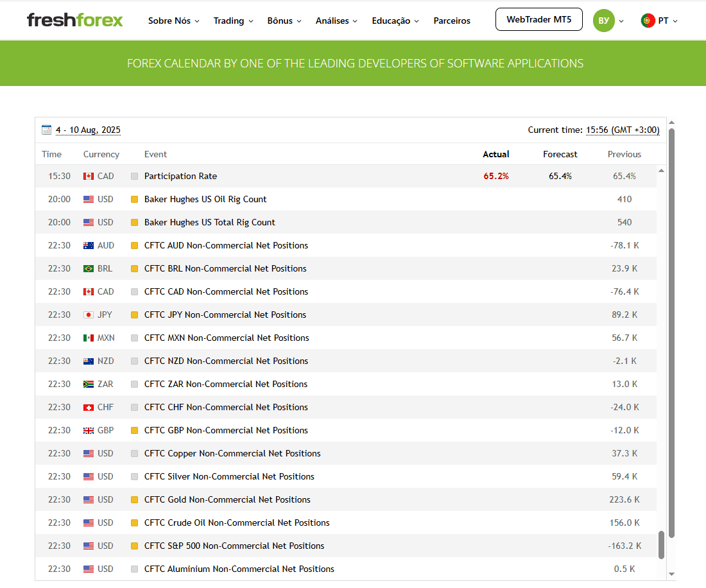Image resolution: width=706 pixels, height=588 pixels.
Task: Click the Previous column header
Action: point(624,154)
